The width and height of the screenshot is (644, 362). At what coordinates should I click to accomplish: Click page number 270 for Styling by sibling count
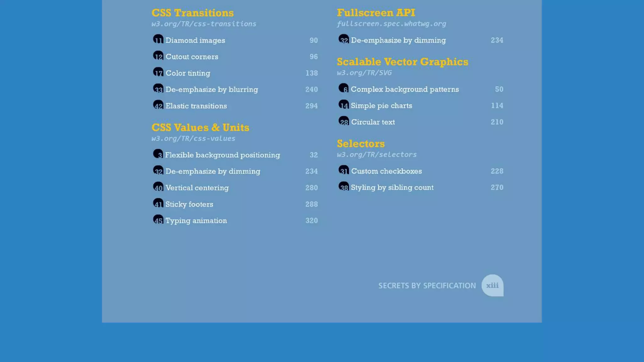pos(497,188)
